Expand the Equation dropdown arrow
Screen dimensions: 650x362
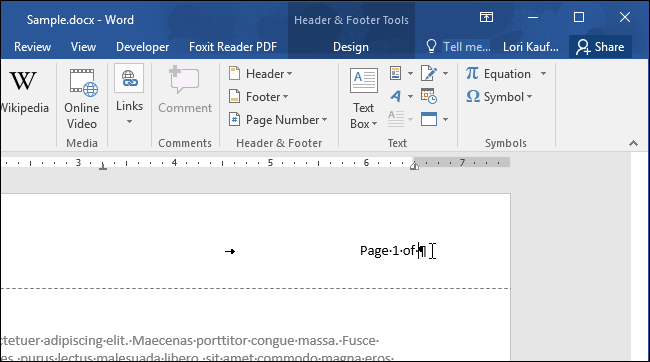[x=543, y=74]
